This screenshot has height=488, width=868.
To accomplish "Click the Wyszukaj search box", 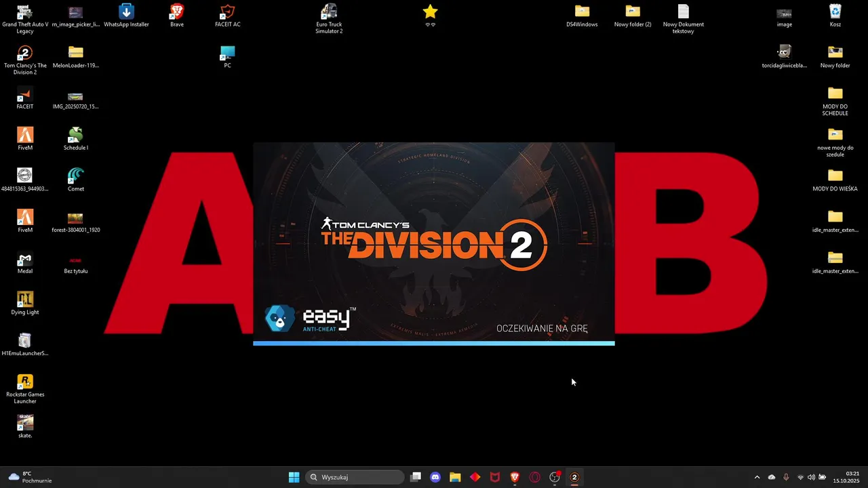I will point(355,477).
